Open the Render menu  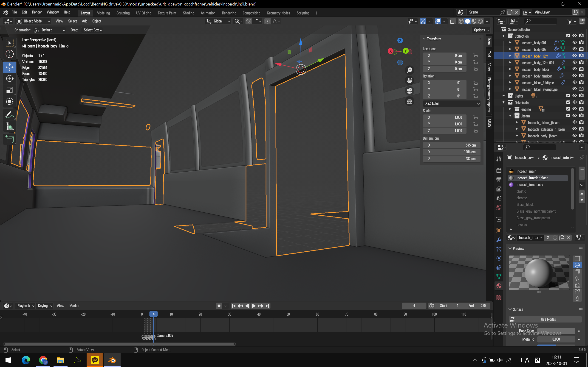click(x=37, y=12)
